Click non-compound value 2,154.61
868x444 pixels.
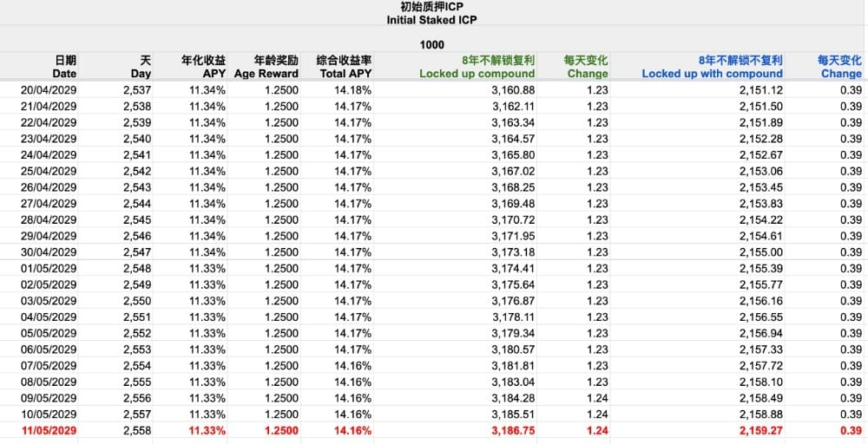pyautogui.click(x=762, y=236)
